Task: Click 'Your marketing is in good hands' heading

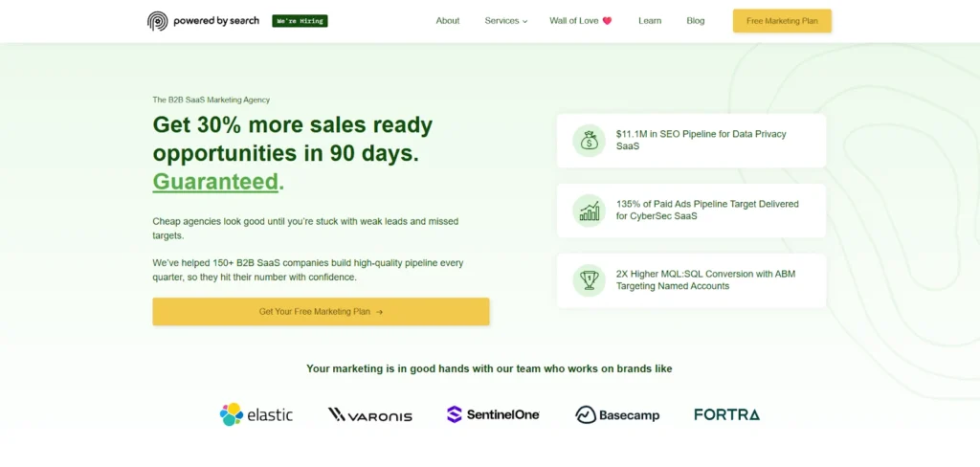Action: pyautogui.click(x=489, y=368)
